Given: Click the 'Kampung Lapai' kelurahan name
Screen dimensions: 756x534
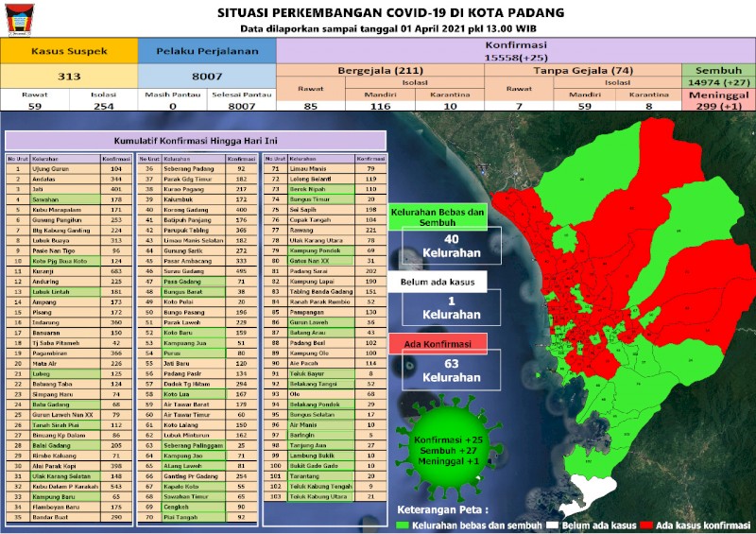Looking at the screenshot, I should tap(312, 282).
